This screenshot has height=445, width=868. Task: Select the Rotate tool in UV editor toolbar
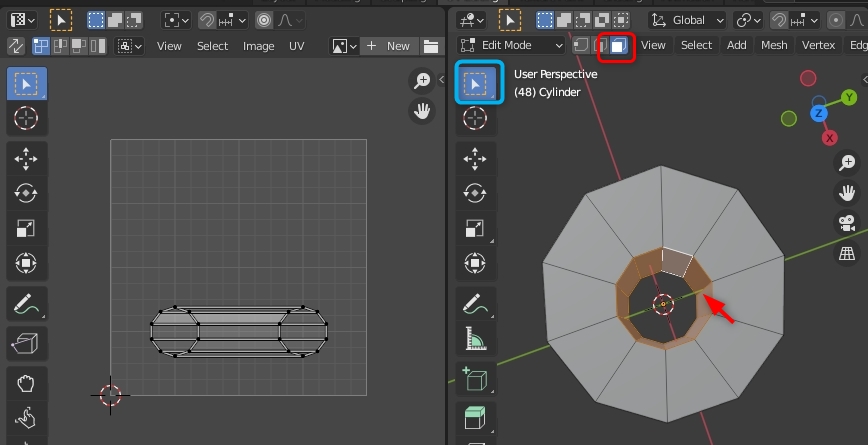pyautogui.click(x=26, y=193)
